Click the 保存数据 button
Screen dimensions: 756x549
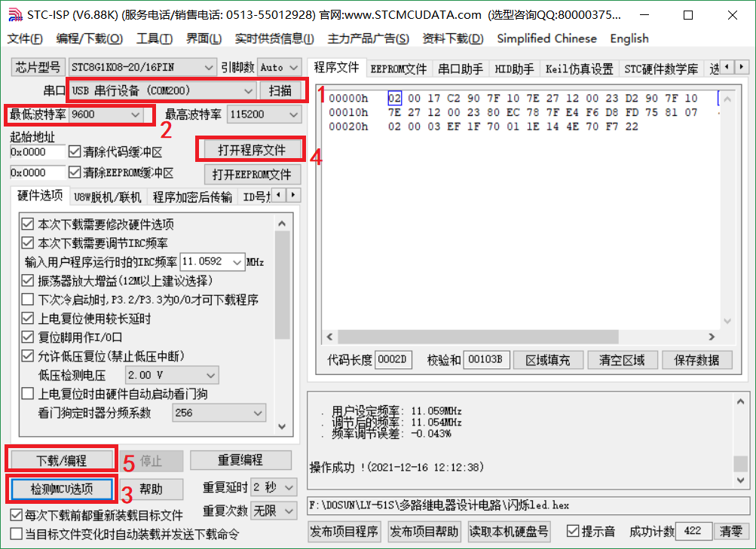click(x=696, y=360)
